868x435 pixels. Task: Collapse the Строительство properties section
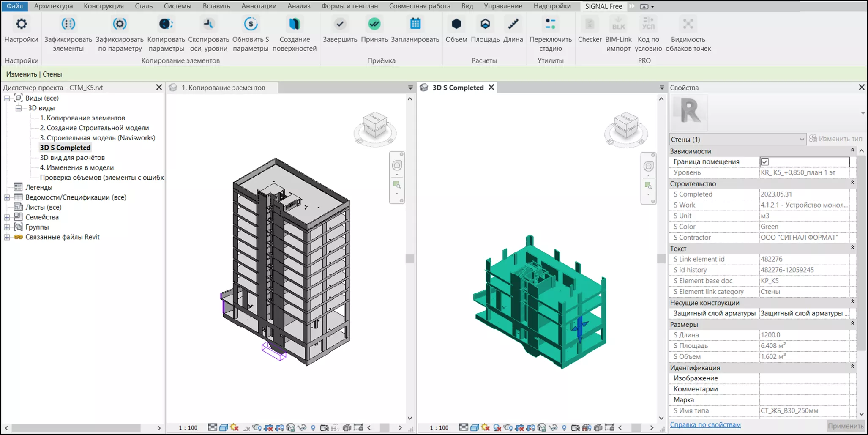[x=852, y=183]
